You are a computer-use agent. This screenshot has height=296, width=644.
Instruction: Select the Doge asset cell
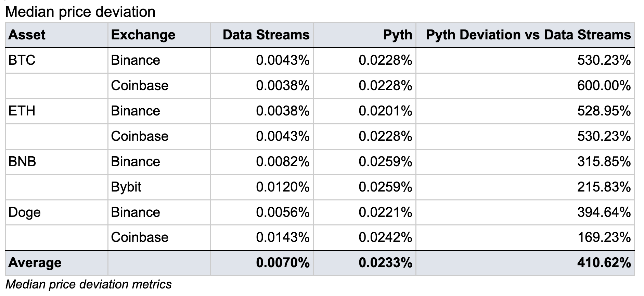click(24, 212)
